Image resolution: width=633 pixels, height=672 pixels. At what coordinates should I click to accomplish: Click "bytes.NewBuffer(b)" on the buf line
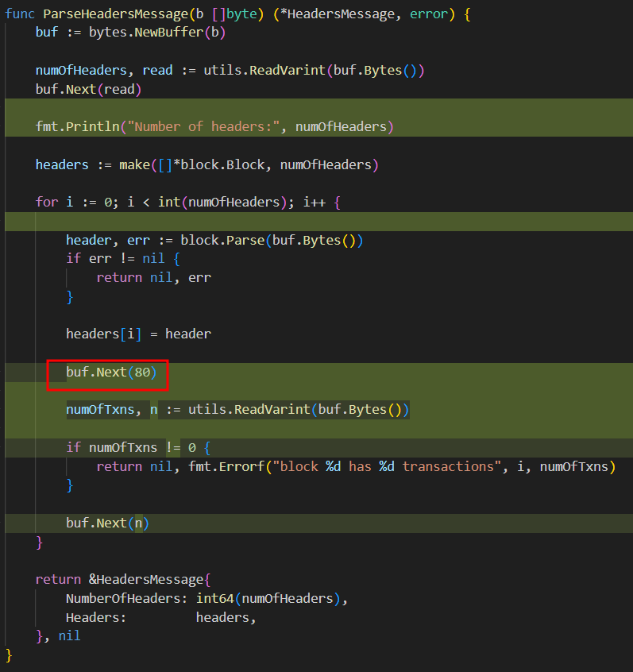point(157,33)
